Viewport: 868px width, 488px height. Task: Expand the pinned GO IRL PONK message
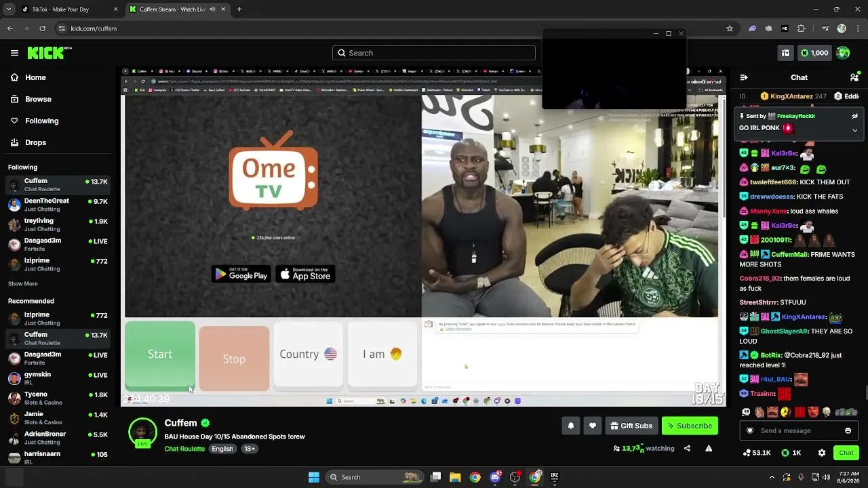pos(854,129)
